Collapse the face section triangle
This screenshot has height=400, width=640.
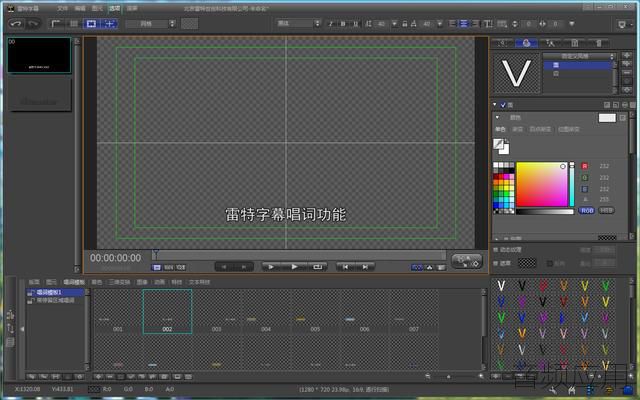pos(495,105)
